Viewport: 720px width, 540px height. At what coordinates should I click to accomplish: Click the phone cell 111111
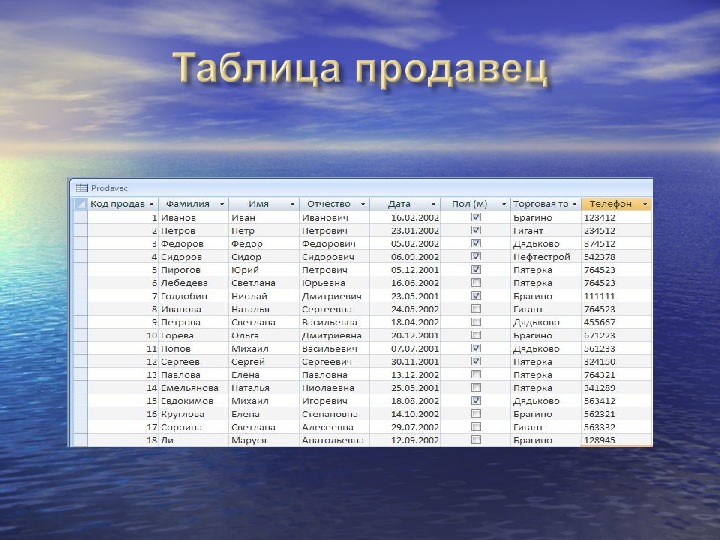tap(616, 296)
